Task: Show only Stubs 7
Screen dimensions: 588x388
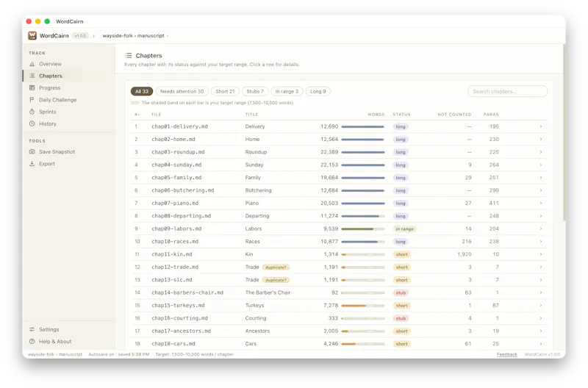Action: pyautogui.click(x=255, y=91)
